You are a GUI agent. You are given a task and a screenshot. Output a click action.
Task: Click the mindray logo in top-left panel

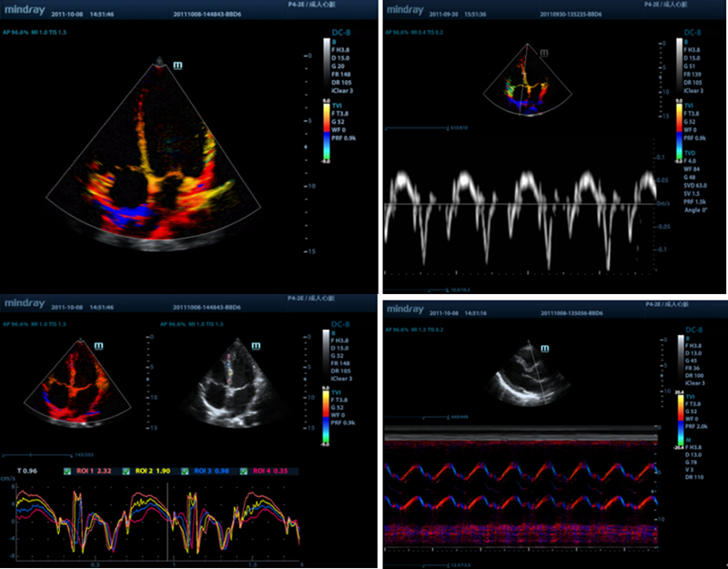tap(25, 8)
